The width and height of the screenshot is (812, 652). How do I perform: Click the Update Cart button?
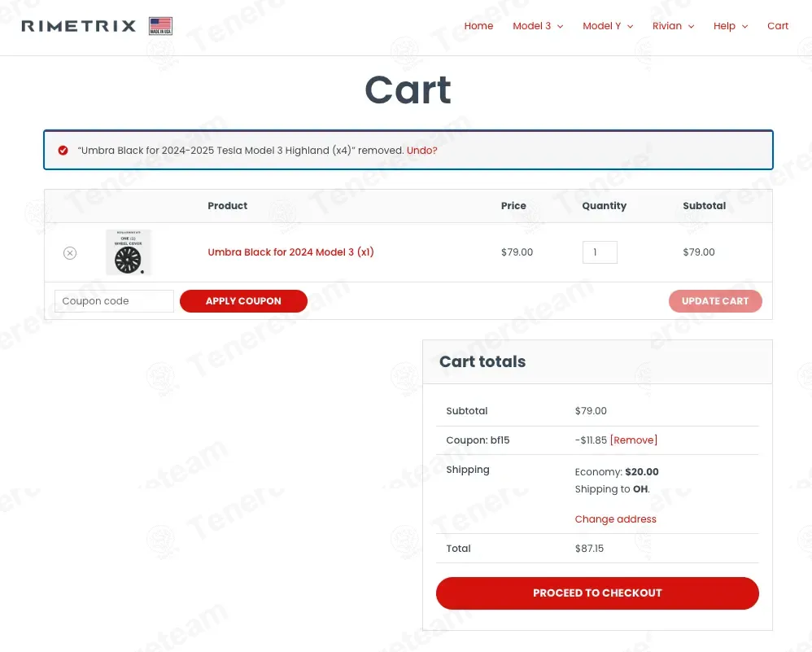715,301
